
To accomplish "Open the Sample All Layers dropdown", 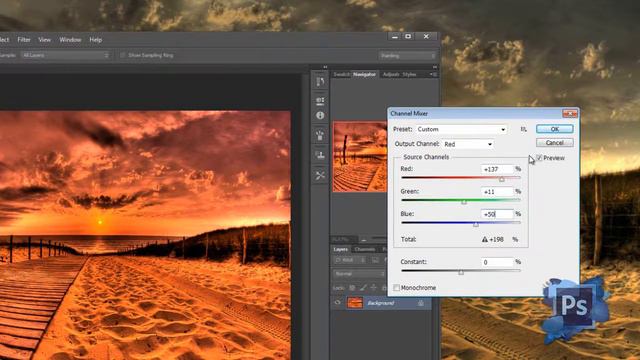I will point(66,55).
